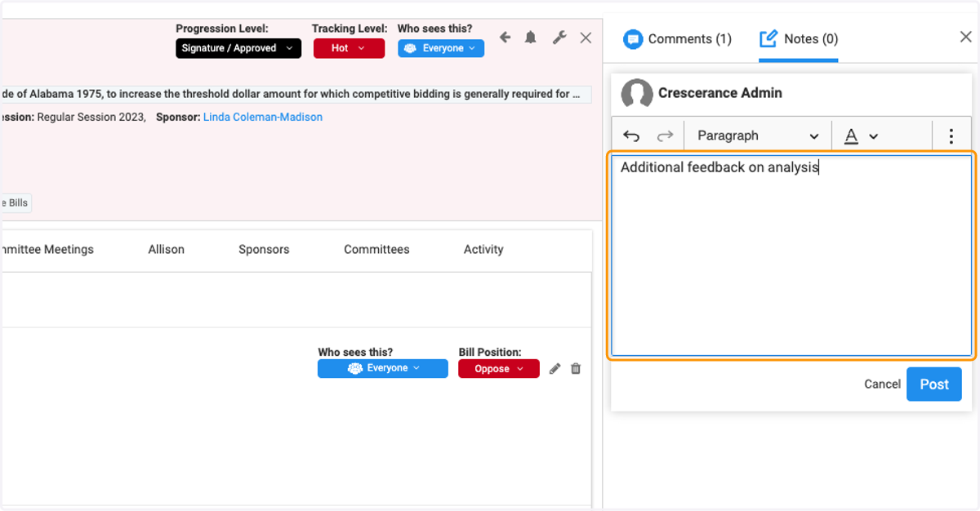The image size is (980, 511).
Task: Open the Signature / Approved progression dropdown
Action: pos(238,48)
